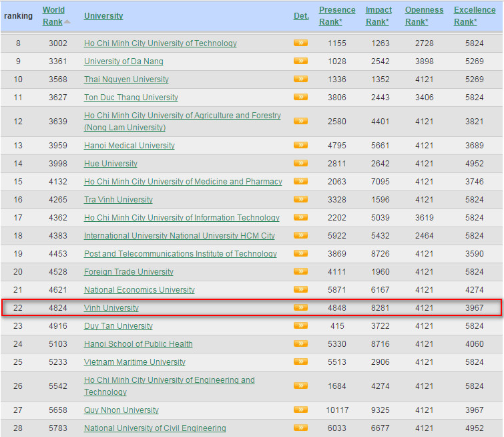Open details icon for University of Medicine and Pharmacy
Image resolution: width=504 pixels, height=437 pixels.
point(300,181)
